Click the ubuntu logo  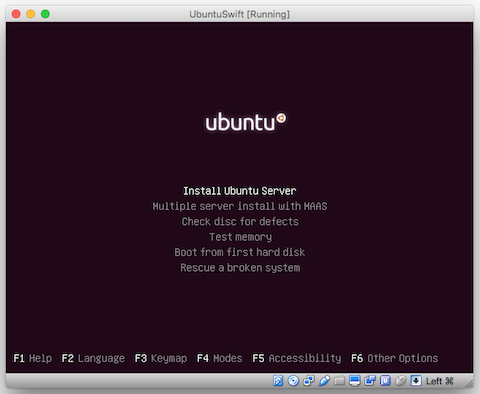pos(246,122)
